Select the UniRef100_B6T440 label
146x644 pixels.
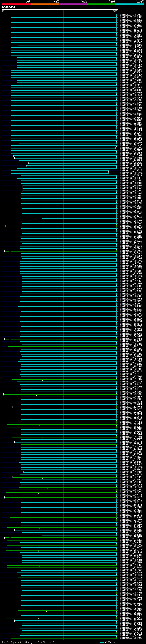[131, 95]
